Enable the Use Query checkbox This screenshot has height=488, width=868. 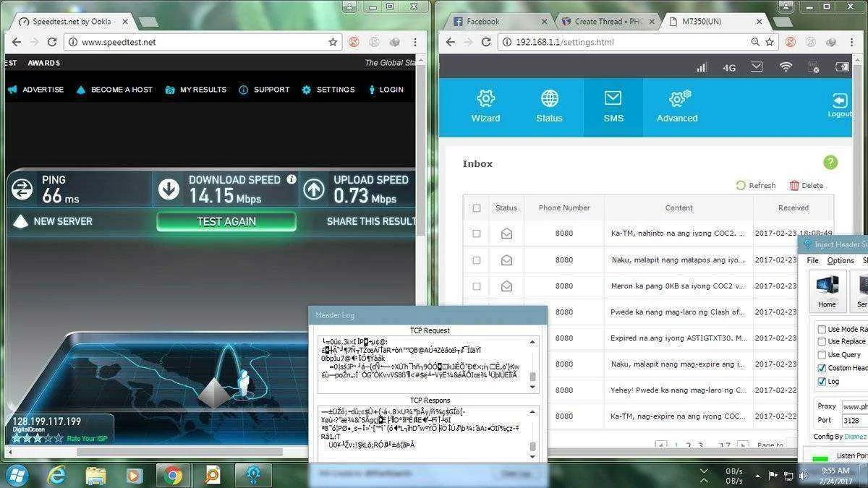point(822,355)
